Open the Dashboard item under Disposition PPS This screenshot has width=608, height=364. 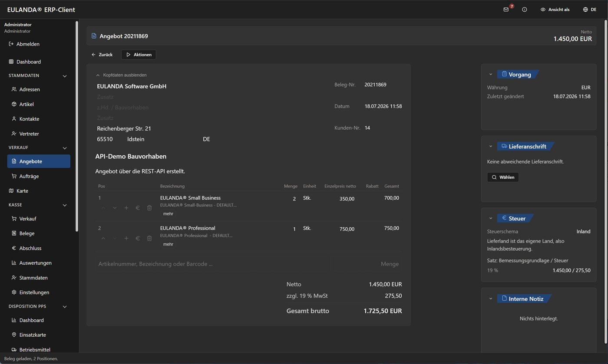39,320
